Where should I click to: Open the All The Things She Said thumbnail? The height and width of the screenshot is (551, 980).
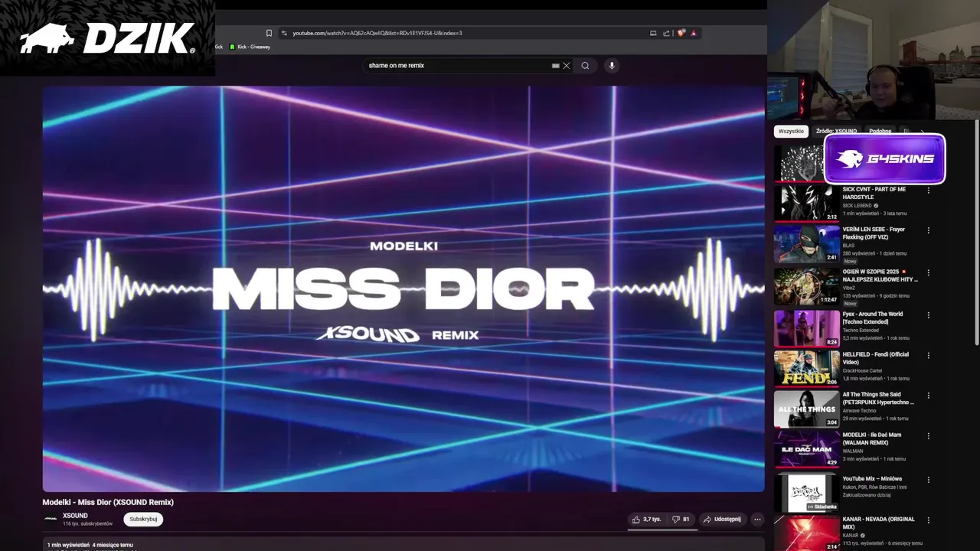pos(806,409)
